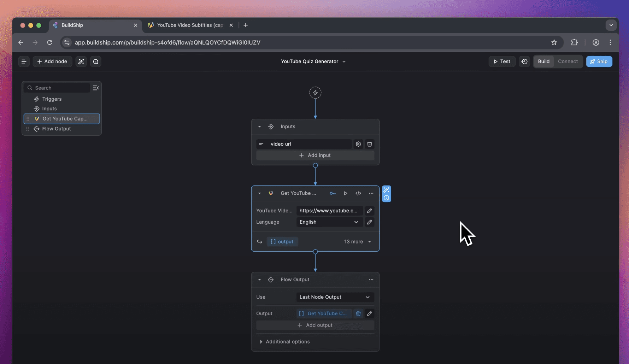629x364 pixels.
Task: Open the chat assistant icon in toolbar
Action: pos(96,61)
